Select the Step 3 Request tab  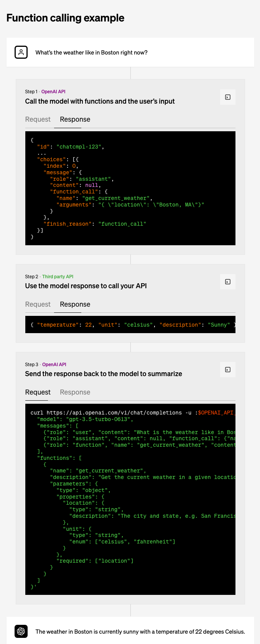[38, 392]
